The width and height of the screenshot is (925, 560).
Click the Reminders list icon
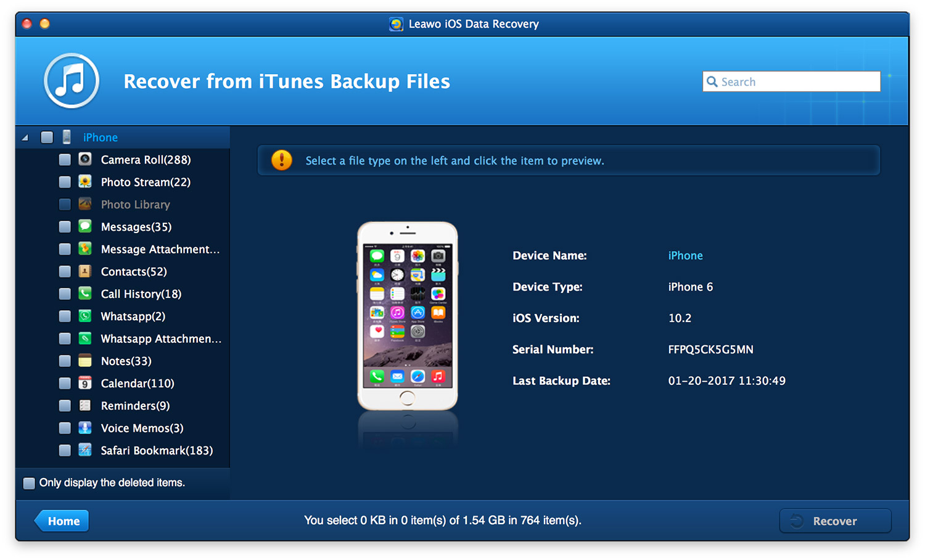click(85, 405)
